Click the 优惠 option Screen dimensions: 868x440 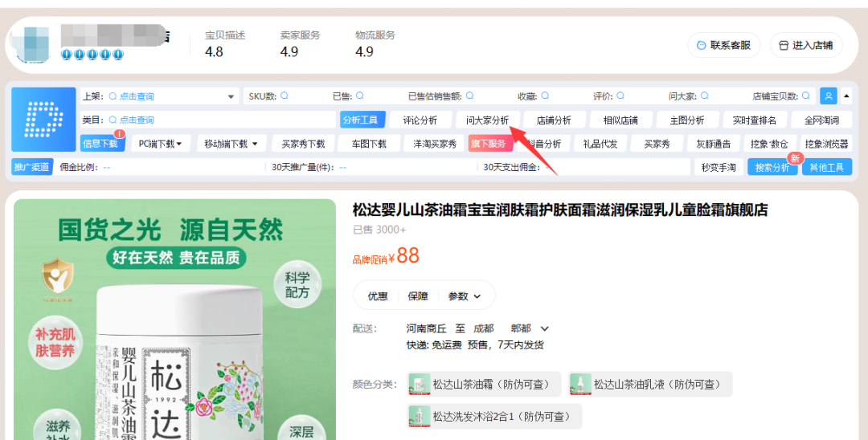pos(378,296)
